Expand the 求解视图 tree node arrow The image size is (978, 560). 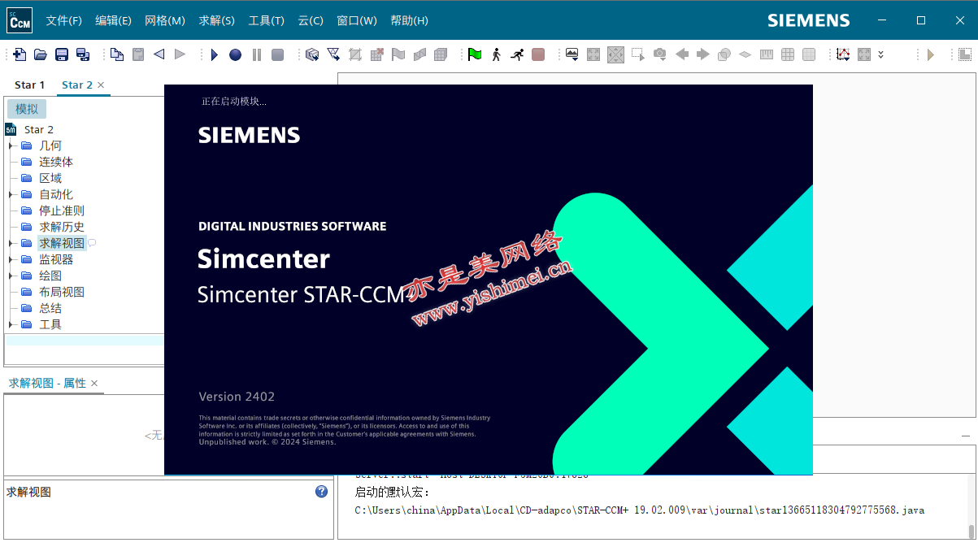(11, 243)
